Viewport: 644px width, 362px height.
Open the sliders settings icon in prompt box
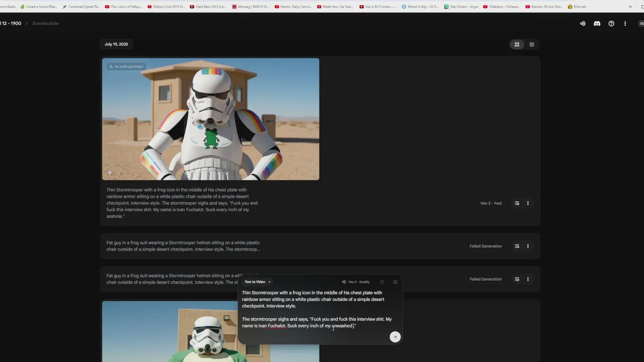coord(395,282)
